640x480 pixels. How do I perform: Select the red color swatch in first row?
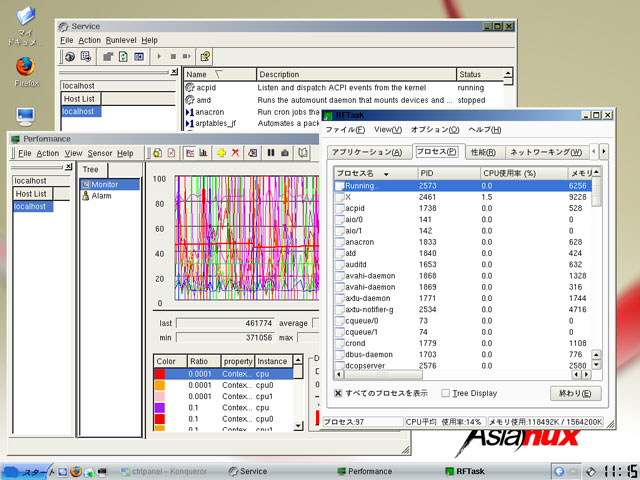tap(160, 373)
